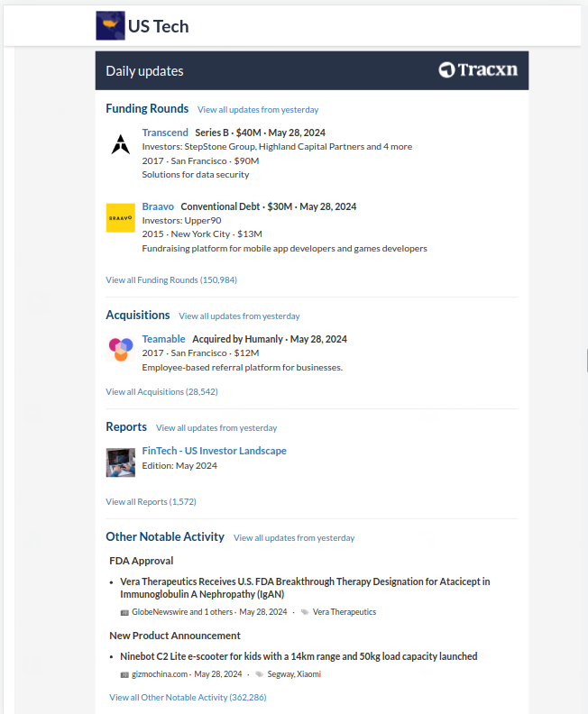Image resolution: width=588 pixels, height=714 pixels.
Task: View all Funding Rounds updates from yesterday
Action: (x=258, y=110)
